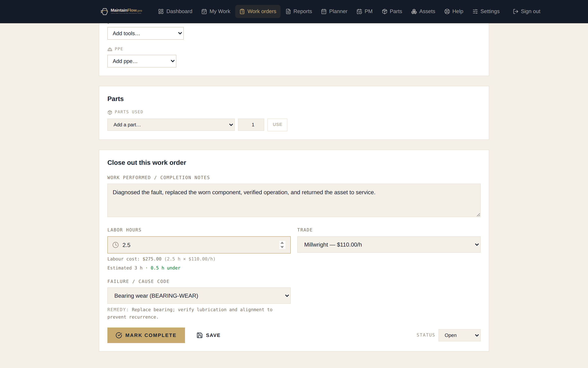Click the check-circle icon on Mark Complete
The image size is (588, 368).
(119, 335)
